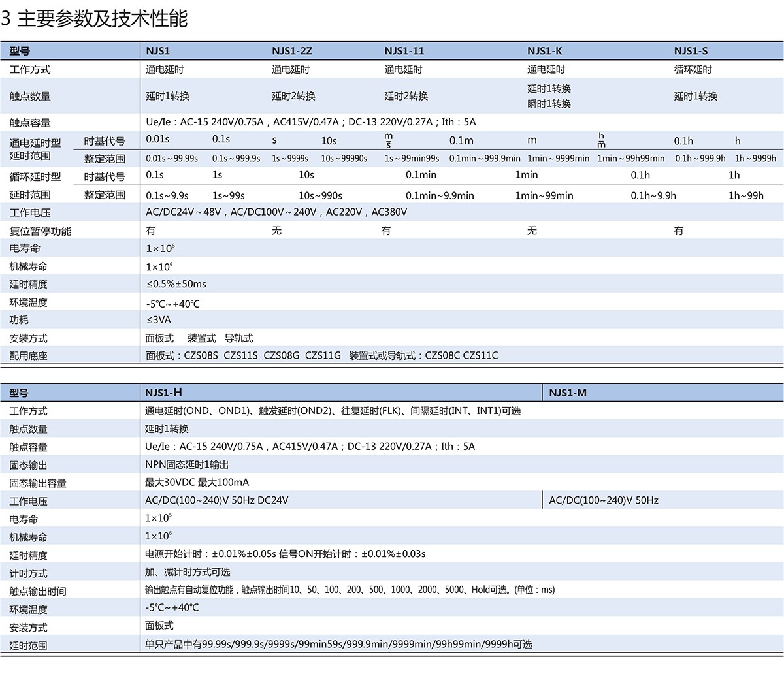Screen dimensions: 784x674
Task: Click the 10s～99990s setting range
Action: pos(344,159)
